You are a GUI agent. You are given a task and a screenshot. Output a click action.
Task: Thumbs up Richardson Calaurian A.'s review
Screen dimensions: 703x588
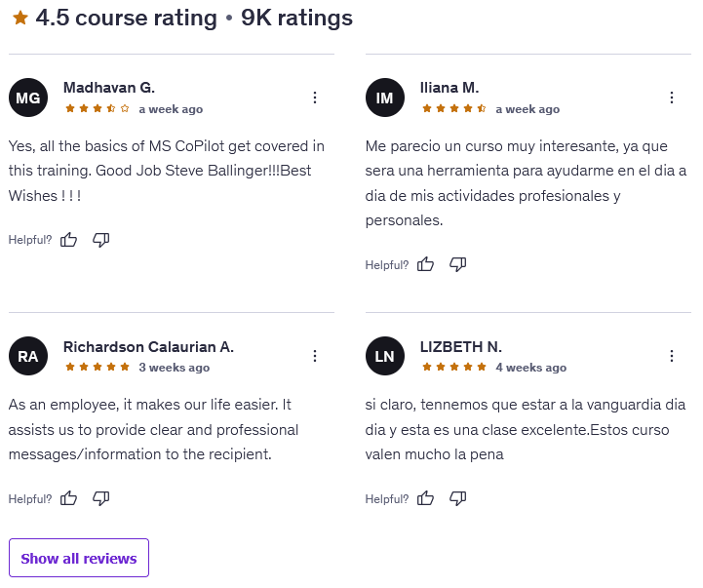point(68,498)
